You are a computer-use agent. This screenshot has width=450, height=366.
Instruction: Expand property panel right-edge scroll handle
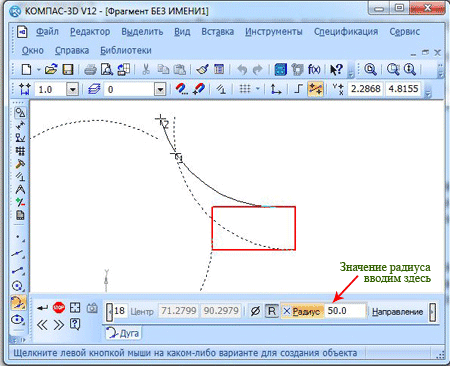[432, 312]
